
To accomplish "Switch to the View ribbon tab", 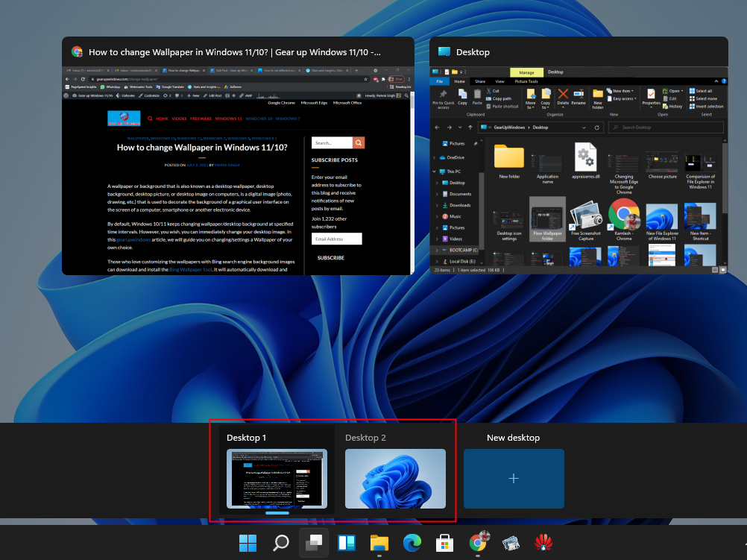I will point(499,81).
